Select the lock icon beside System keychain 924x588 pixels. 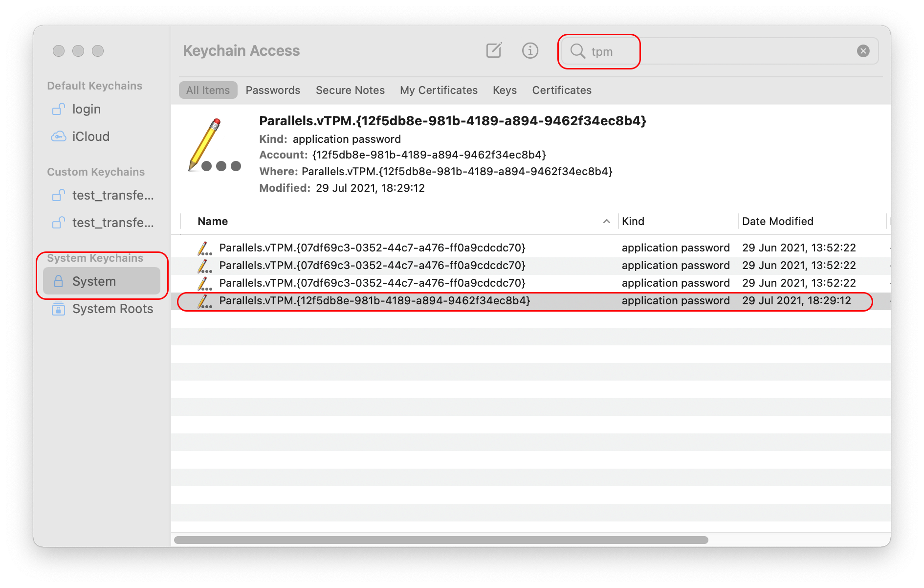[x=59, y=281]
